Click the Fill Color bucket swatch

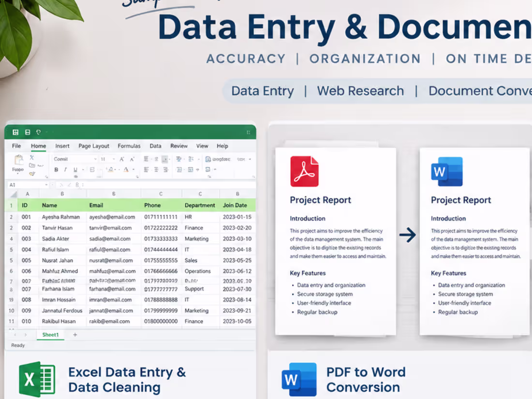(x=111, y=169)
